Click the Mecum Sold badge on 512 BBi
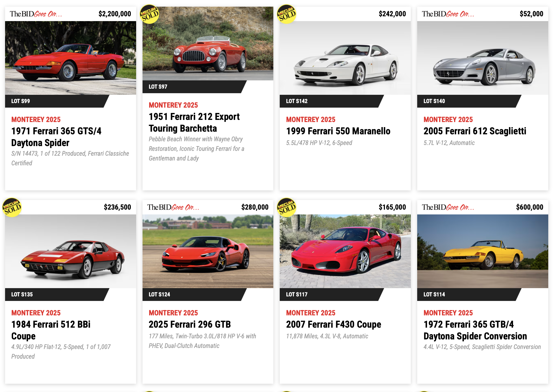 tap(12, 207)
